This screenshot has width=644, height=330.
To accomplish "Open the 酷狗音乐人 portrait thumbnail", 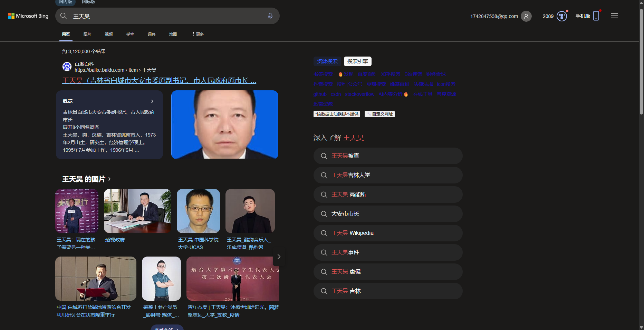I will pyautogui.click(x=250, y=211).
